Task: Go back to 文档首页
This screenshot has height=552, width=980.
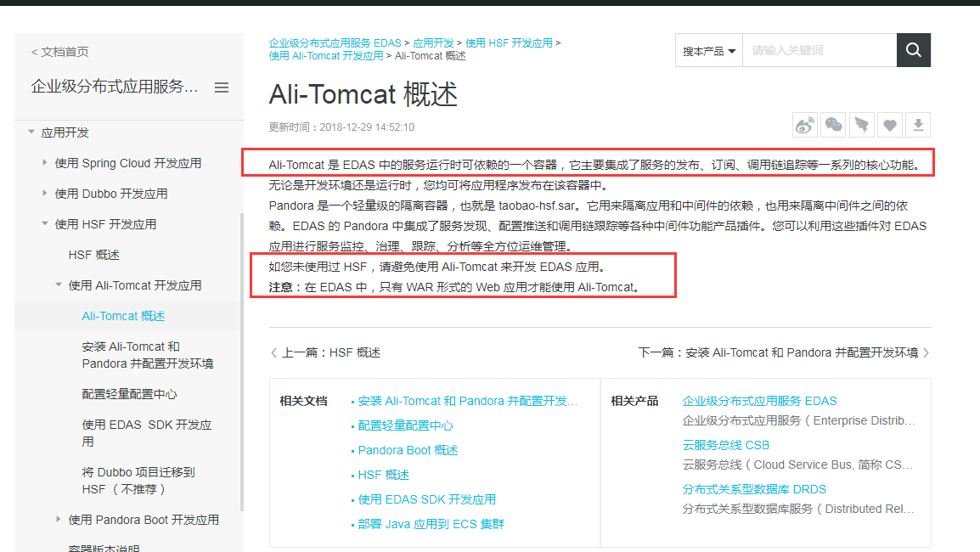Action: point(60,52)
